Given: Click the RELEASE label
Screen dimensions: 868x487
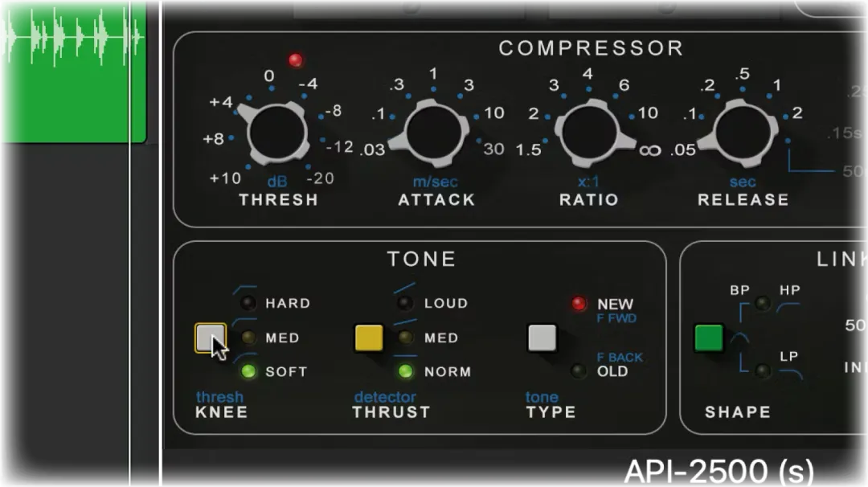Looking at the screenshot, I should [743, 200].
